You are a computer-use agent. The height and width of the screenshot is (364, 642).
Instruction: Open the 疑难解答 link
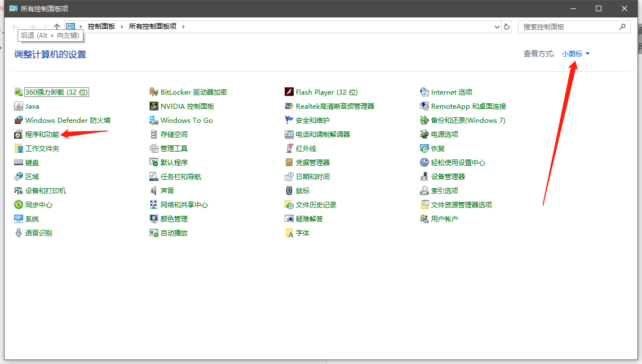309,219
